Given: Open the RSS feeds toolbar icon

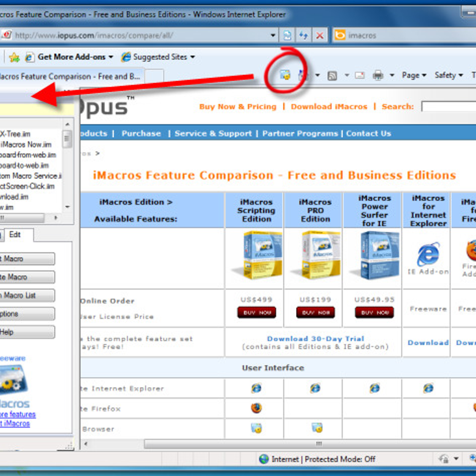Looking at the screenshot, I should pos(332,76).
